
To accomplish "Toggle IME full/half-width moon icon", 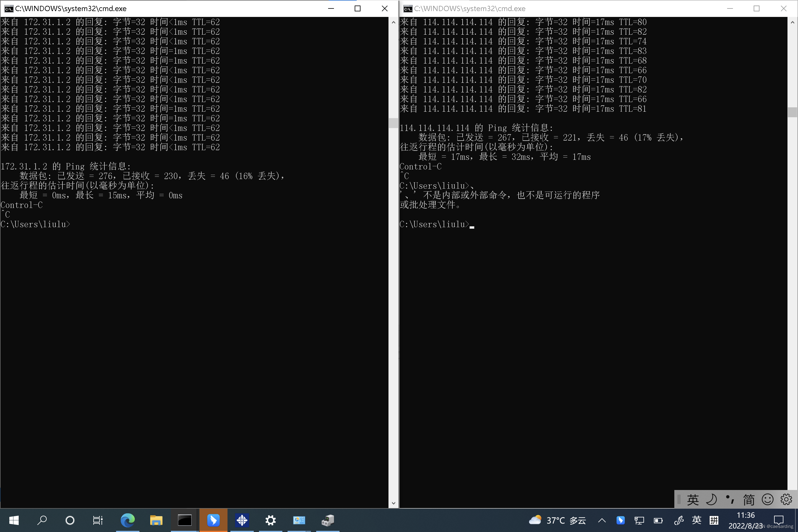I will [x=711, y=499].
